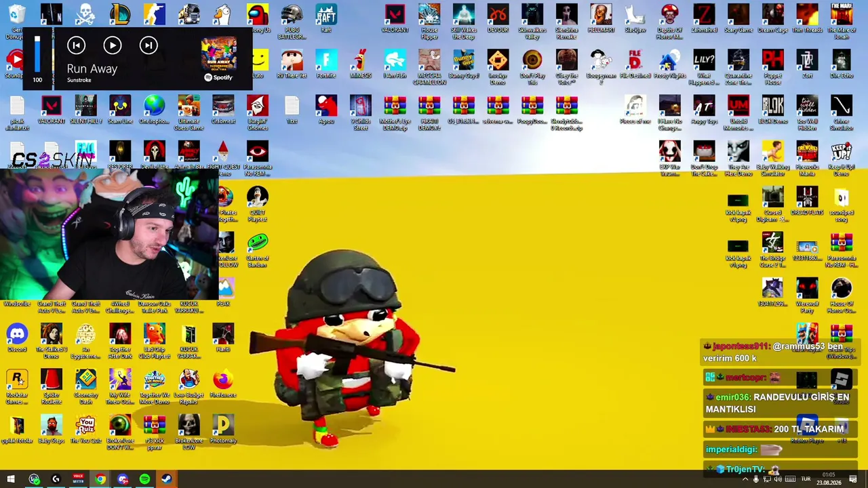
Task: Open the taskbar clock and date
Action: tap(828, 479)
